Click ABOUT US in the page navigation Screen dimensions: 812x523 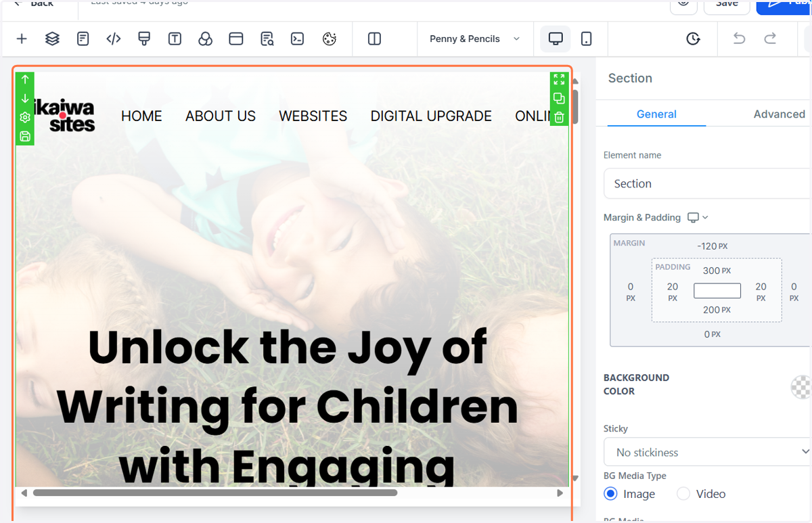click(x=221, y=116)
